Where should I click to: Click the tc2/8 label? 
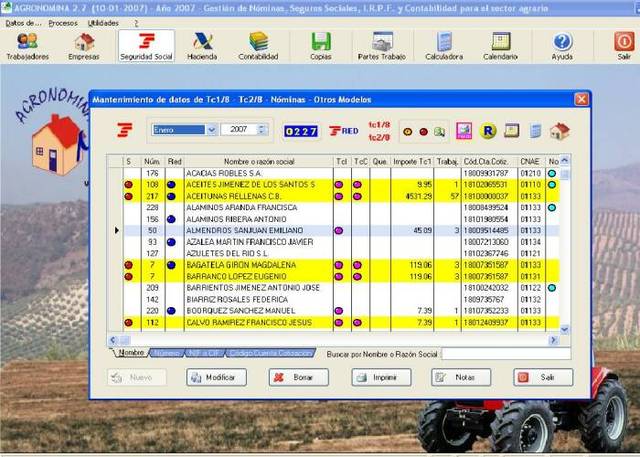point(379,138)
